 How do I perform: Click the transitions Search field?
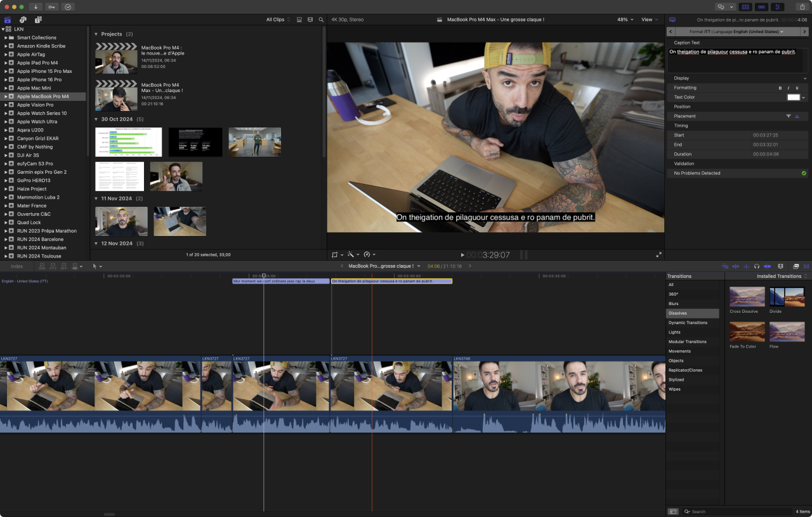[x=737, y=511]
